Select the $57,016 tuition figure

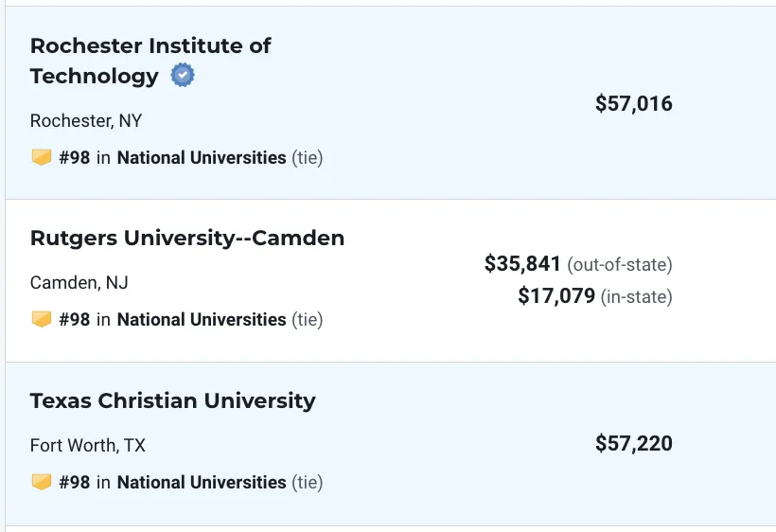coord(634,104)
